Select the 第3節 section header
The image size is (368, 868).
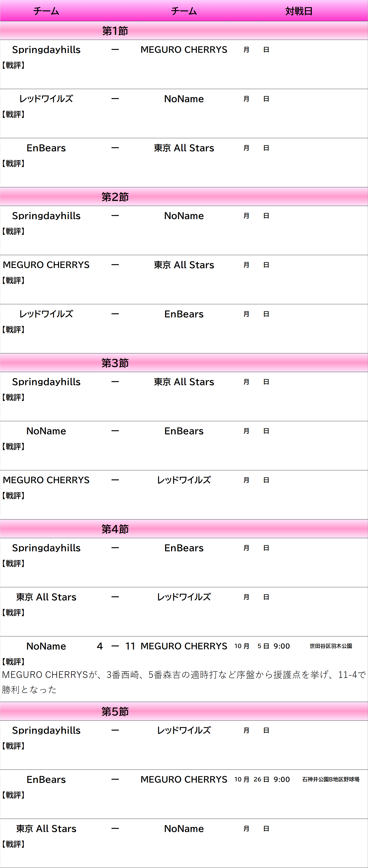(115, 363)
